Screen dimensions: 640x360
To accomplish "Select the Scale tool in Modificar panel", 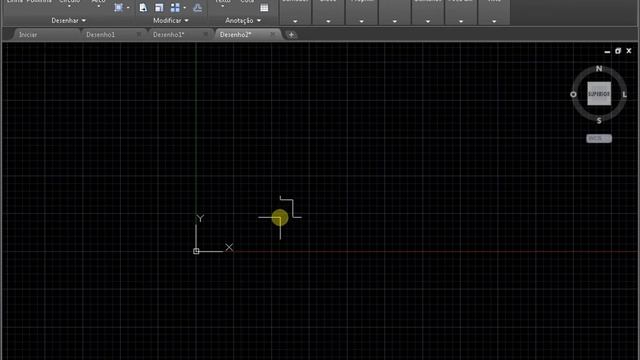I will pyautogui.click(x=159, y=8).
